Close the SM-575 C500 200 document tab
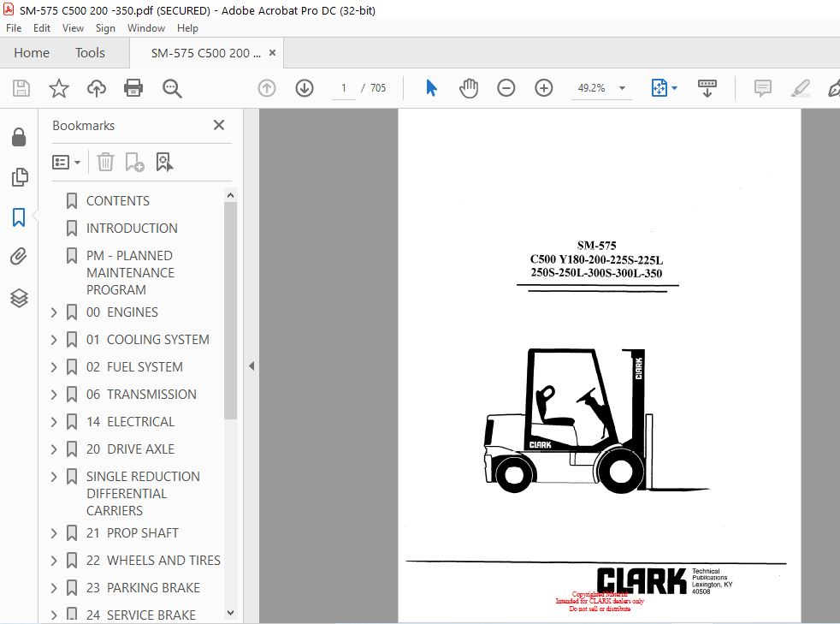 pyautogui.click(x=272, y=53)
